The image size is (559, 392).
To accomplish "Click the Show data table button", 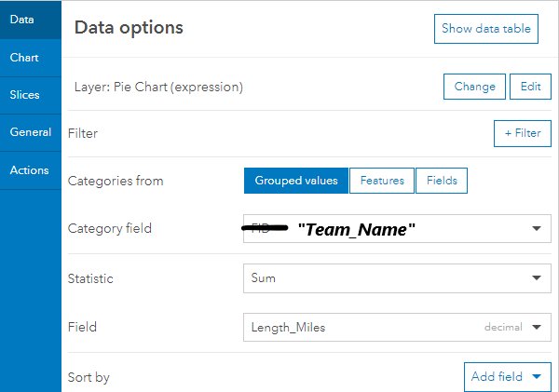I will tap(486, 29).
